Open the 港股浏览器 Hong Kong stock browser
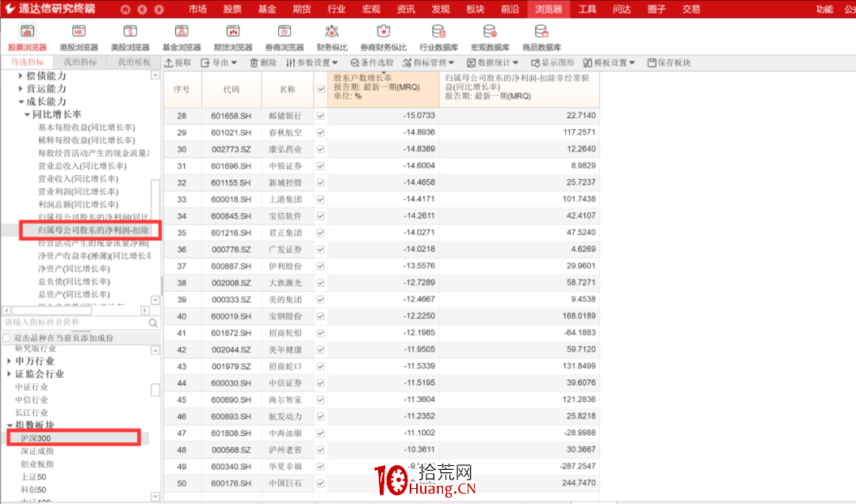The image size is (856, 504). (x=78, y=38)
